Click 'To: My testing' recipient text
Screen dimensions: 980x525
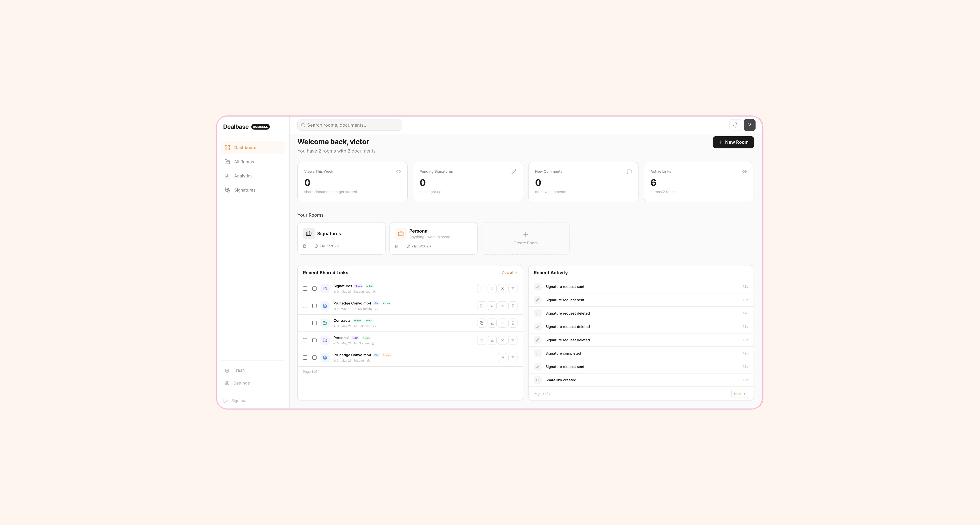[x=363, y=309]
